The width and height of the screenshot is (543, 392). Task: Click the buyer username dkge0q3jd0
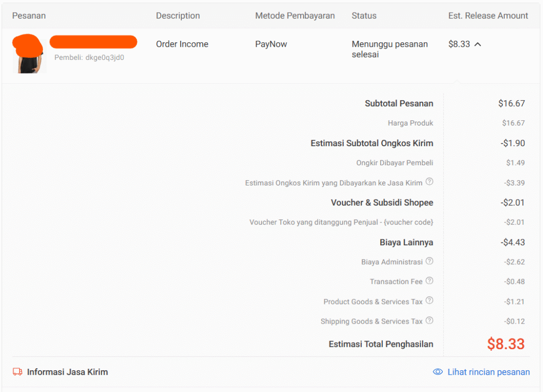pos(104,58)
